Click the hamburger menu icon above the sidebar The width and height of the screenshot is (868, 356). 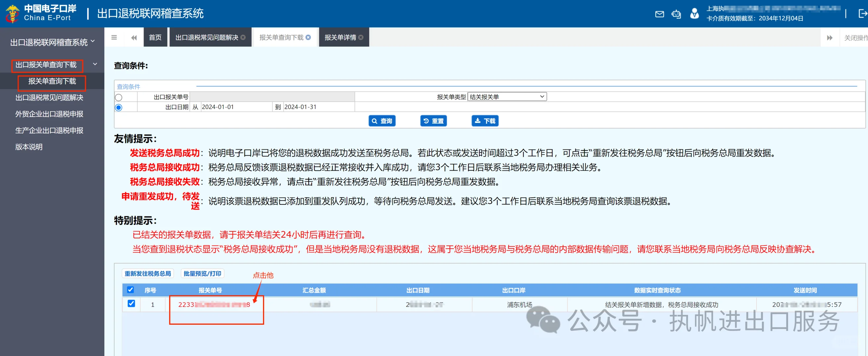tap(114, 37)
